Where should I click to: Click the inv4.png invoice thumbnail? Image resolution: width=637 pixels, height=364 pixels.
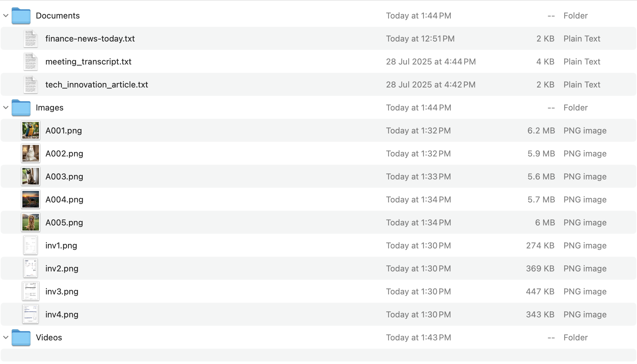(x=31, y=315)
